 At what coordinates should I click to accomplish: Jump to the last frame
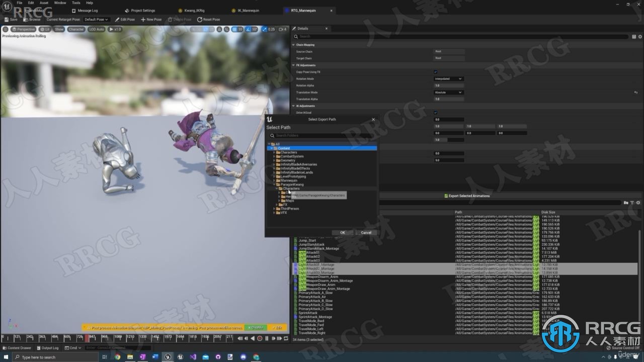pos(279,338)
